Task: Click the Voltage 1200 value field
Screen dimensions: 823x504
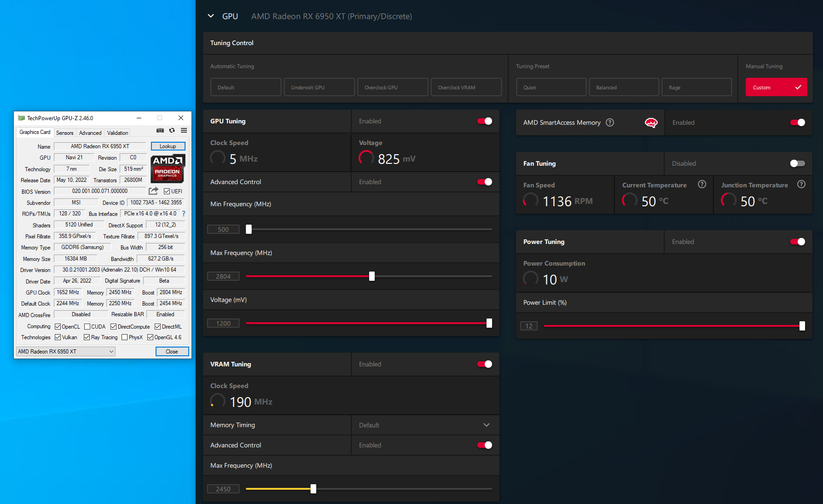Action: coord(223,323)
